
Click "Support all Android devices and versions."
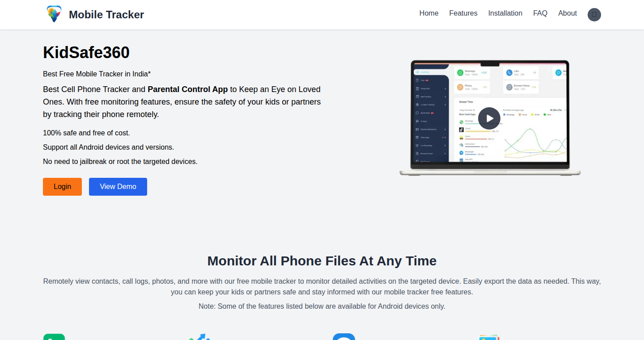pyautogui.click(x=109, y=147)
